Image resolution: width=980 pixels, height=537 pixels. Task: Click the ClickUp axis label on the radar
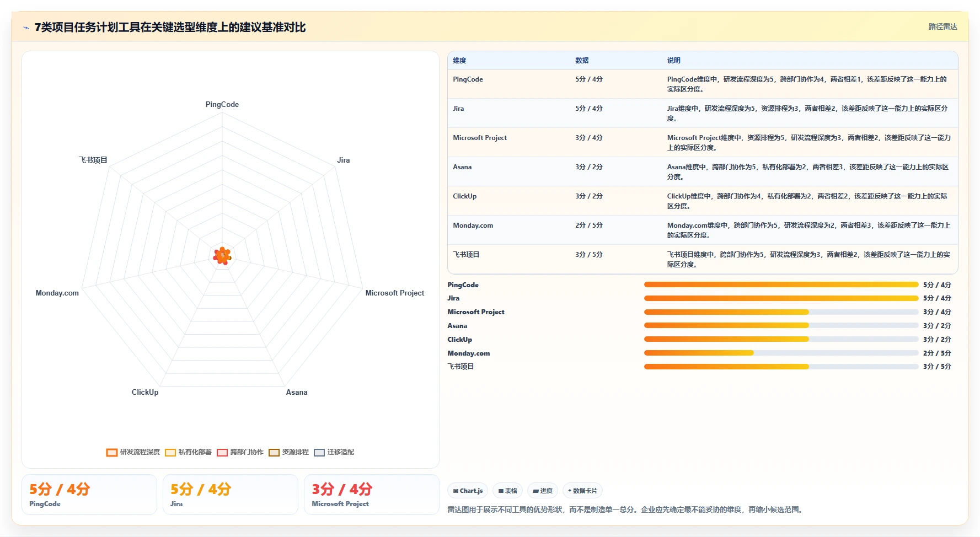(x=145, y=392)
